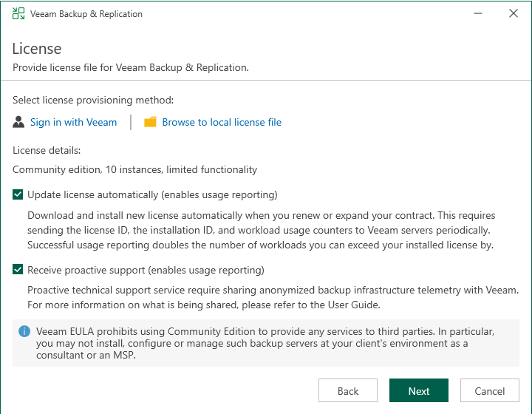Go to the previous step with Back
532x414 pixels.
coord(348,391)
